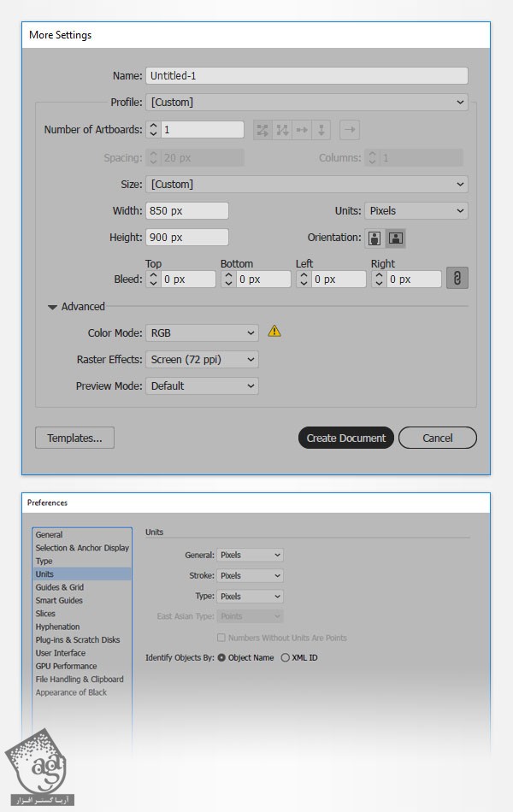Screen dimensions: 513x812
Task: Collapse the Advanced section
Action: coord(53,307)
